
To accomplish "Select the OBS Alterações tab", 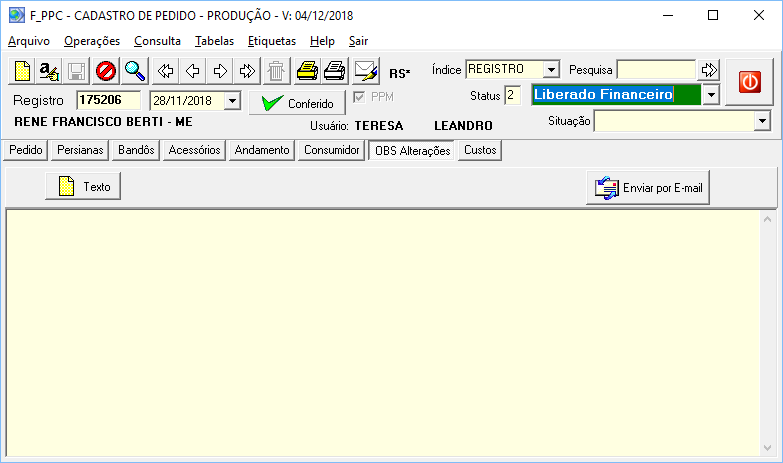I will point(412,150).
